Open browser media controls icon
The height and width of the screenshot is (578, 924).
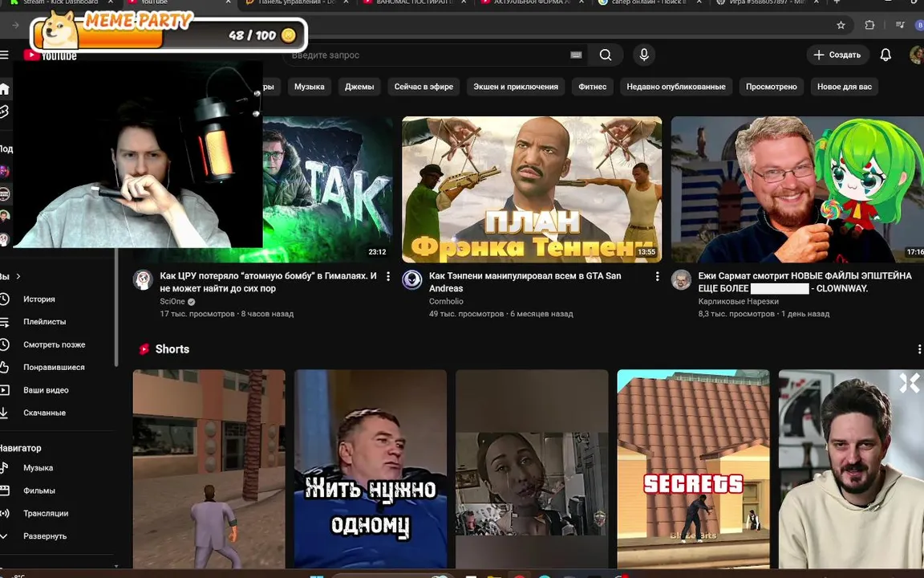[900, 25]
